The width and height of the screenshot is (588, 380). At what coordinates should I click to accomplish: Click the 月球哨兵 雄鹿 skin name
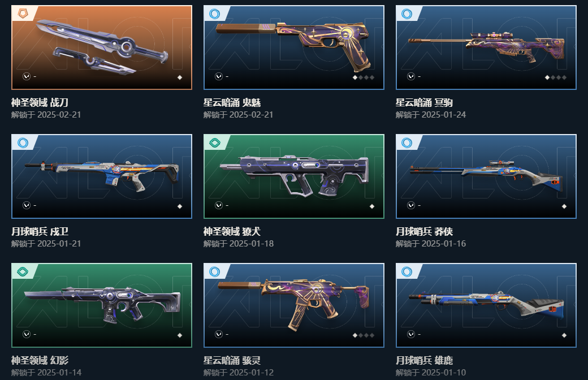point(424,361)
